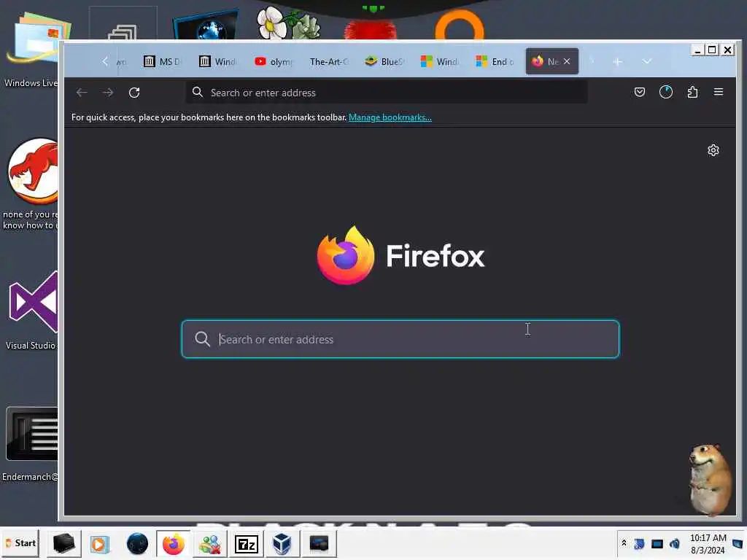The image size is (747, 560).
Task: Select the blue globe monitor desktop icon
Action: pos(205,26)
